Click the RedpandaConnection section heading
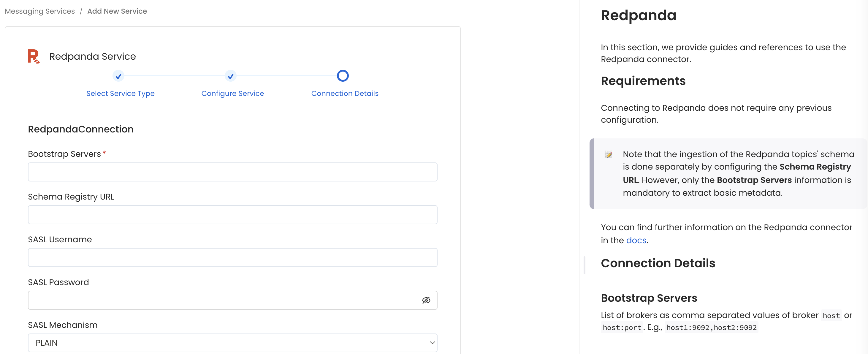The width and height of the screenshot is (868, 354). tap(80, 129)
